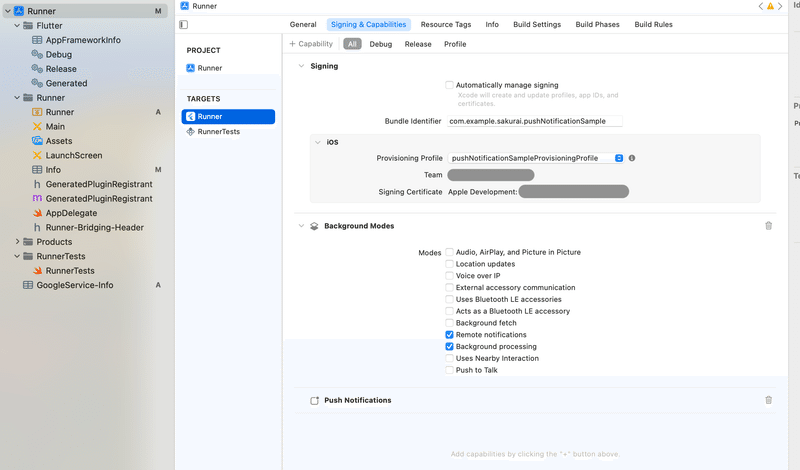Screen dimensions: 800x470
Task: Expand the Products folder
Action: tap(17, 241)
